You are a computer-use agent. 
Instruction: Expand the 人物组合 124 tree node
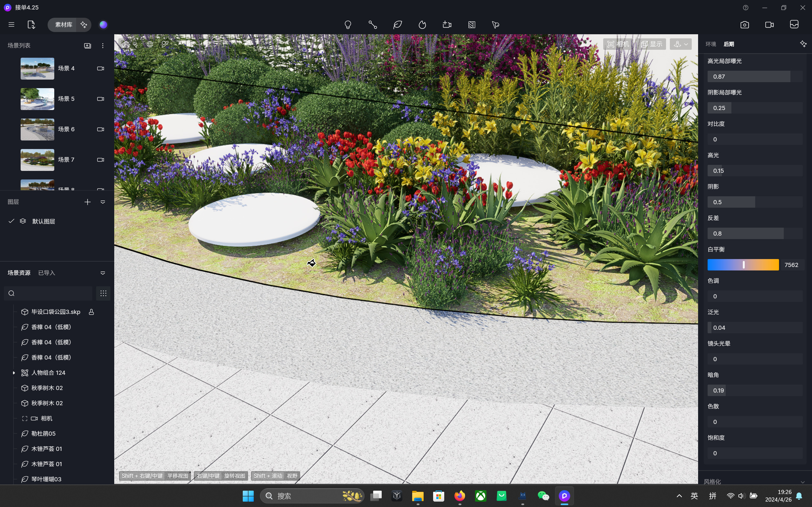click(14, 373)
